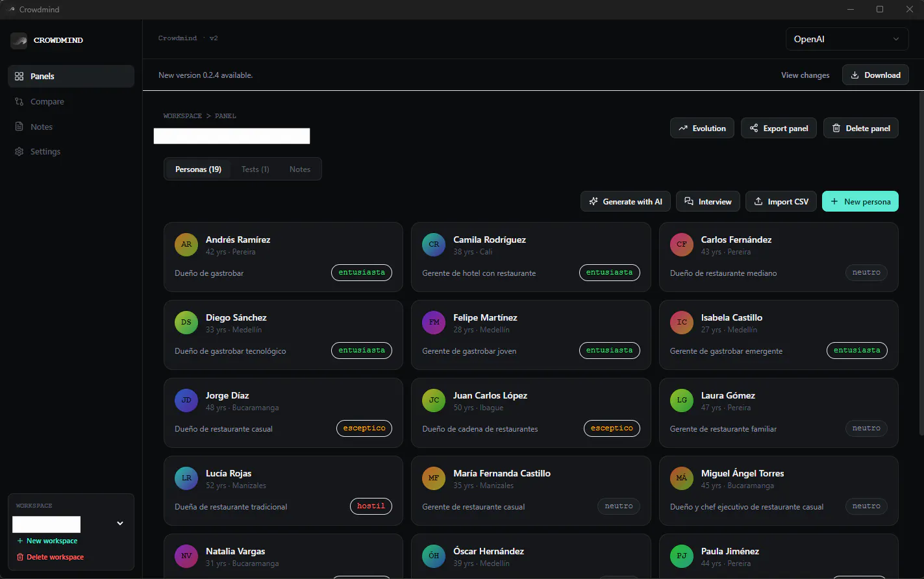This screenshot has width=924, height=579.
Task: Click the trash icon beside Delete workspace
Action: point(20,557)
